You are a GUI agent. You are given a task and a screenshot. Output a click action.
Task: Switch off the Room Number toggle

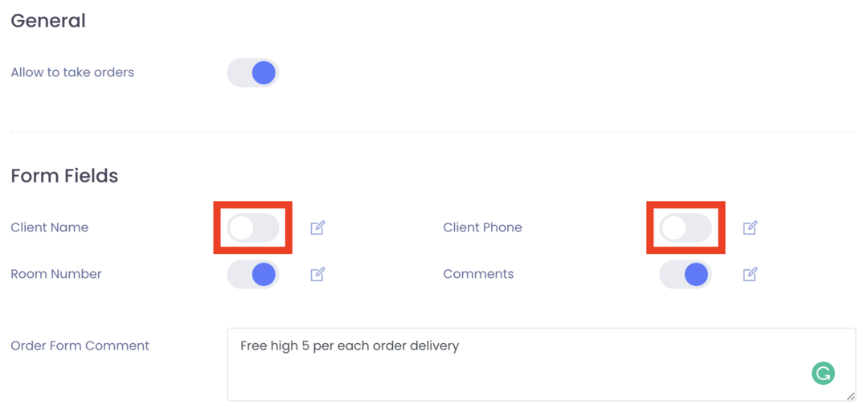pyautogui.click(x=253, y=274)
